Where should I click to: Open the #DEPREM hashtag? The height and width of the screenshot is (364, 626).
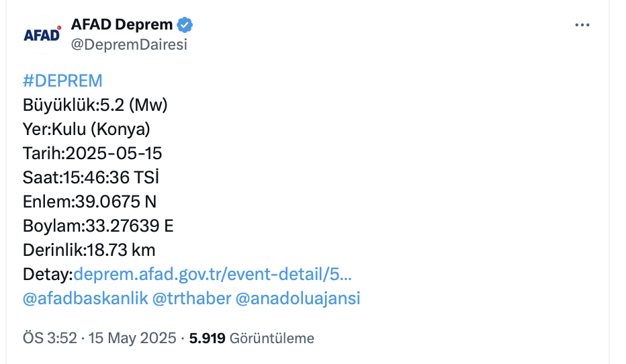point(62,81)
